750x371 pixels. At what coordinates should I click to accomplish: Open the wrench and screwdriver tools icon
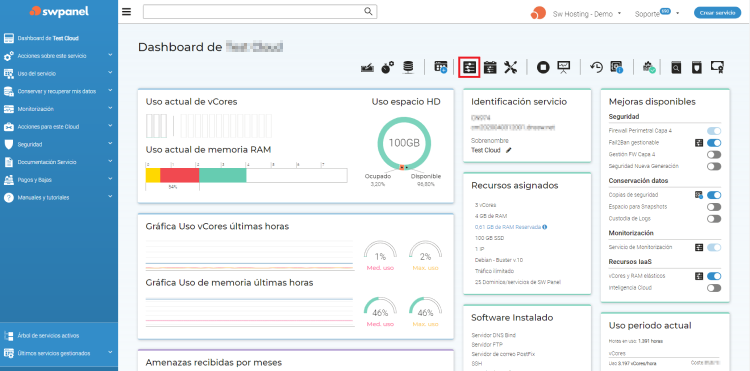point(510,67)
